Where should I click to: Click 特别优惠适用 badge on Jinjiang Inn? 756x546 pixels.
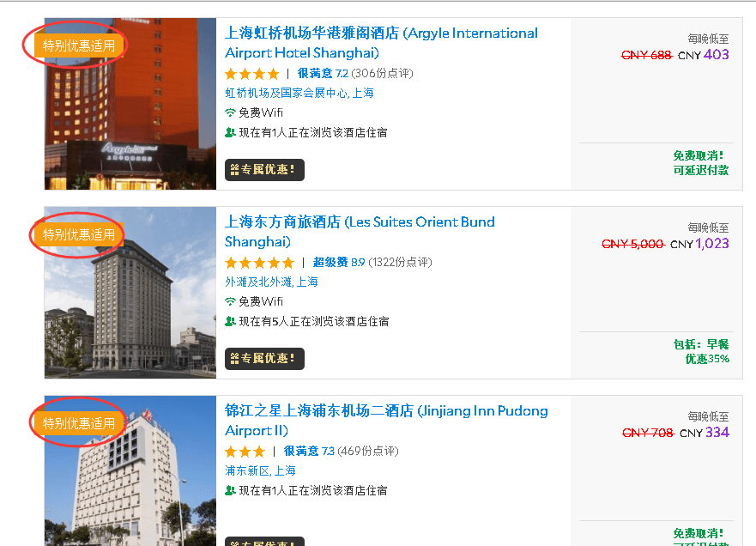pyautogui.click(x=79, y=423)
